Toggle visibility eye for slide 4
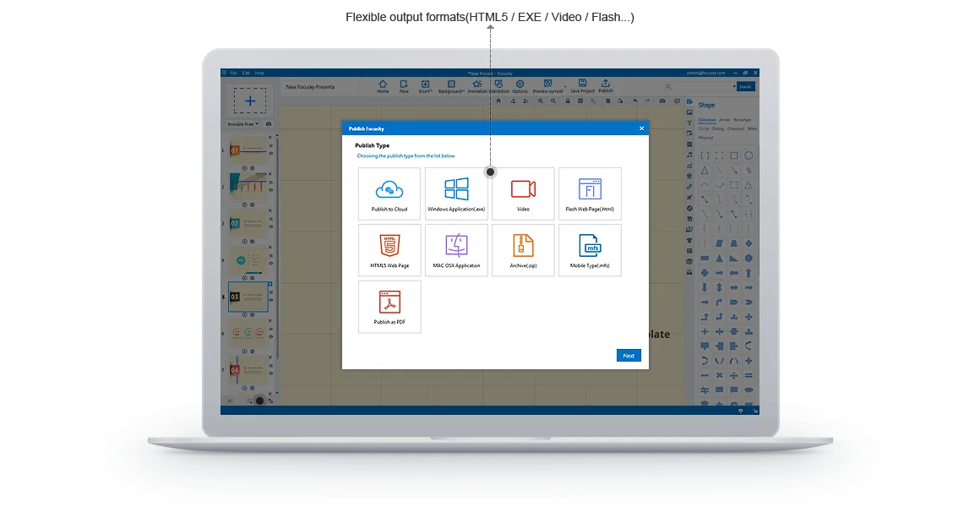 (x=270, y=263)
